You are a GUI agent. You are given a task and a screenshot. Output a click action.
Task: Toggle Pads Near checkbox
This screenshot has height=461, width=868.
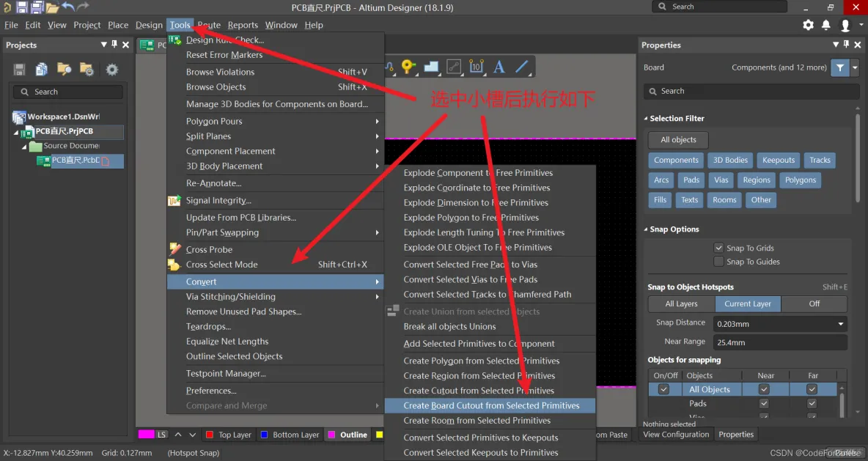pos(764,403)
